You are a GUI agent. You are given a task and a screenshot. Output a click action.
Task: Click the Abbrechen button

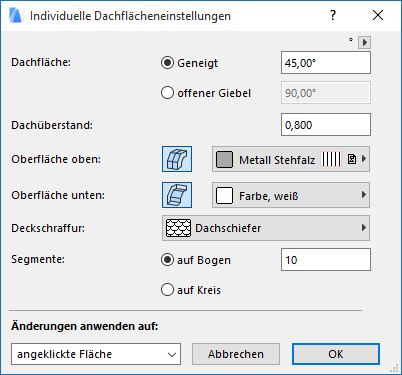[x=236, y=354]
